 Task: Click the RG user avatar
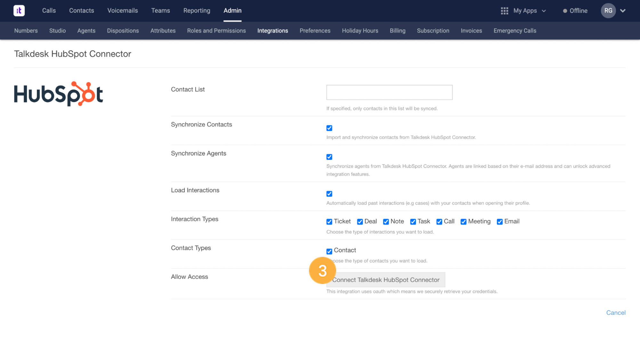tap(608, 11)
